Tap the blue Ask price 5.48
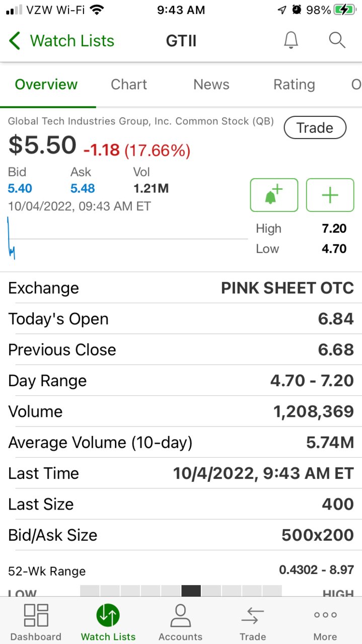This screenshot has height=644, width=362. [x=83, y=189]
